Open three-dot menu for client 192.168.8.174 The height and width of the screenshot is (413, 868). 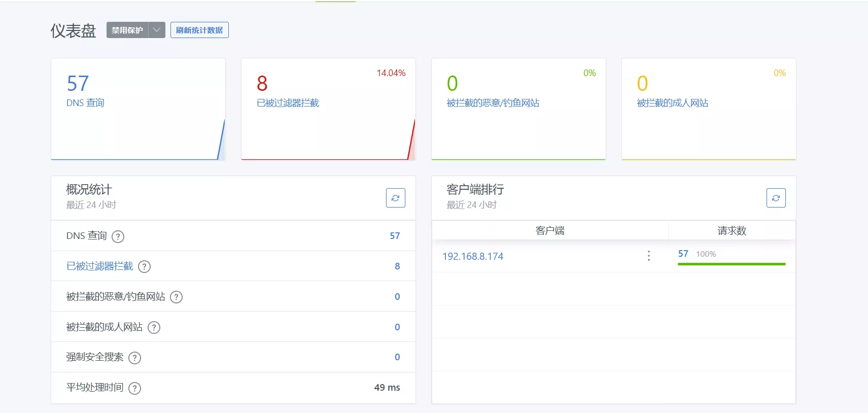coord(648,256)
